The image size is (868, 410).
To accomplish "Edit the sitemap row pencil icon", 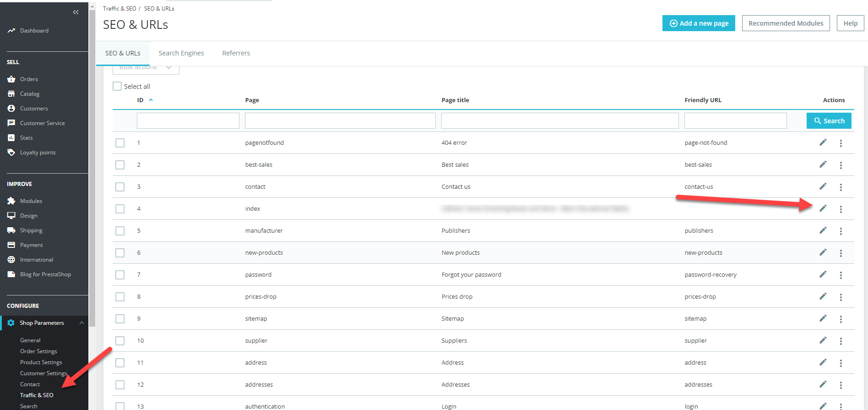I will 823,318.
